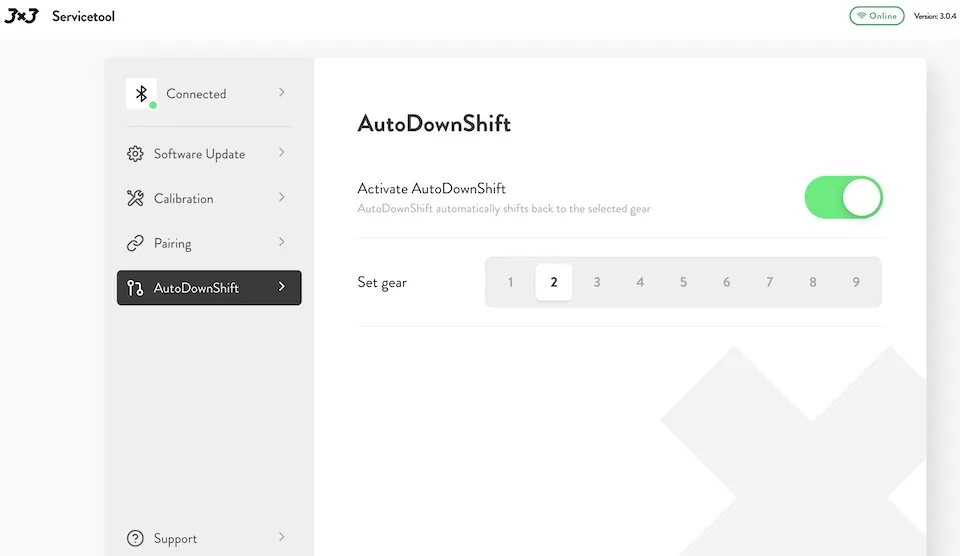Select gear 3
This screenshot has height=556, width=960.
597,282
